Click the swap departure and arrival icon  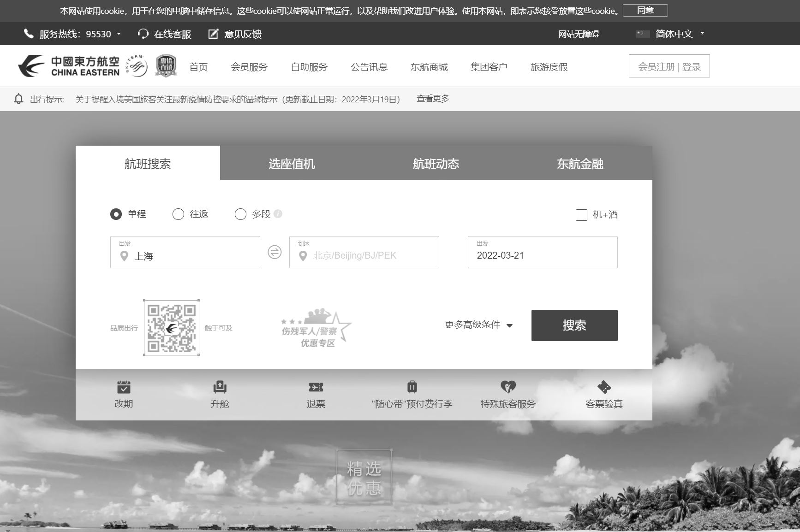pos(275,252)
